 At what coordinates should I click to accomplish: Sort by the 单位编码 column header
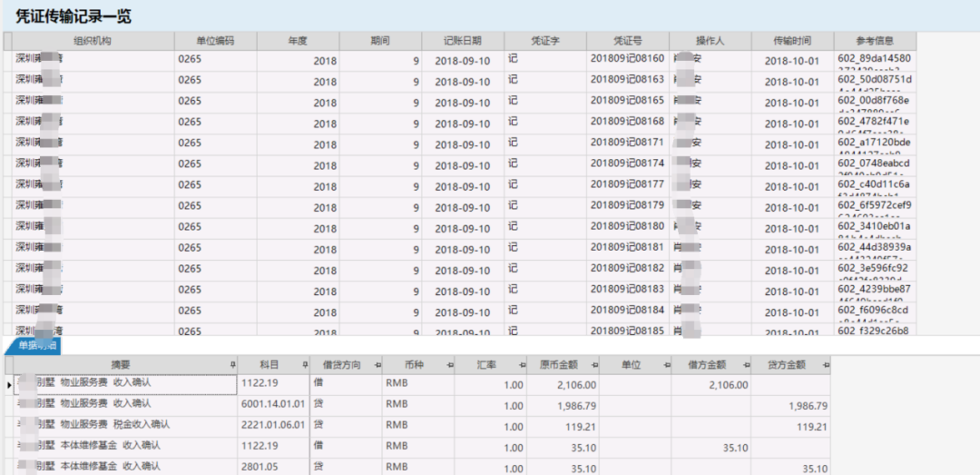pos(215,41)
